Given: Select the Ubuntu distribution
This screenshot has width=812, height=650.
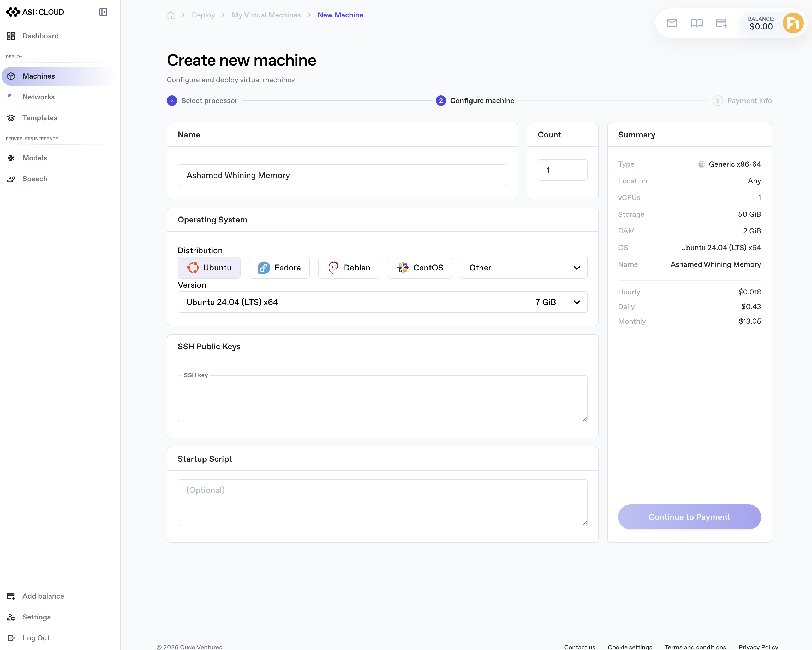Looking at the screenshot, I should (x=209, y=267).
